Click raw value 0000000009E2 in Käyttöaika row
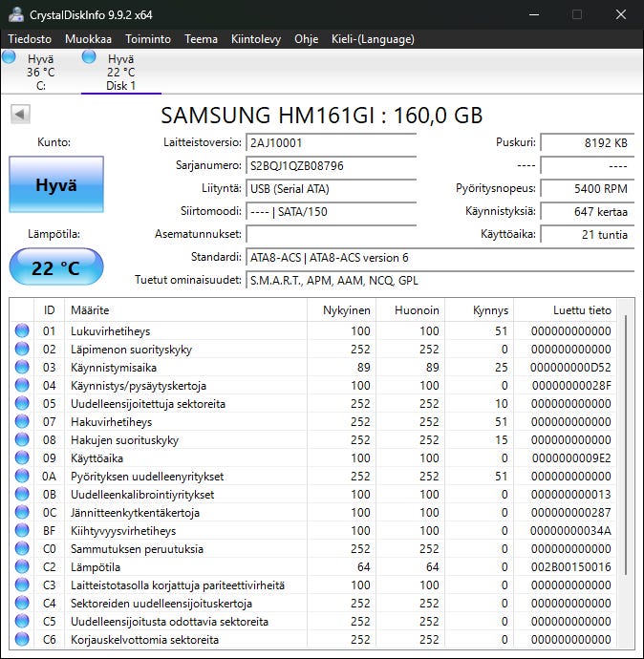 pyautogui.click(x=570, y=458)
